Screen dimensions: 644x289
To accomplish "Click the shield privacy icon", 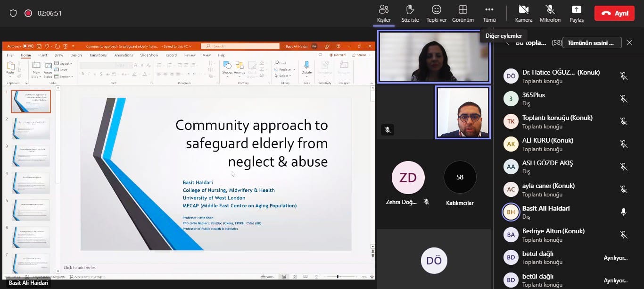I will pyautogui.click(x=13, y=13).
